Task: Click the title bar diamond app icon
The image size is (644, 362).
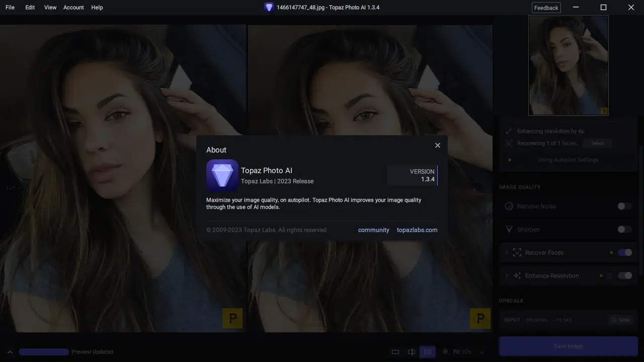Action: coord(269,8)
